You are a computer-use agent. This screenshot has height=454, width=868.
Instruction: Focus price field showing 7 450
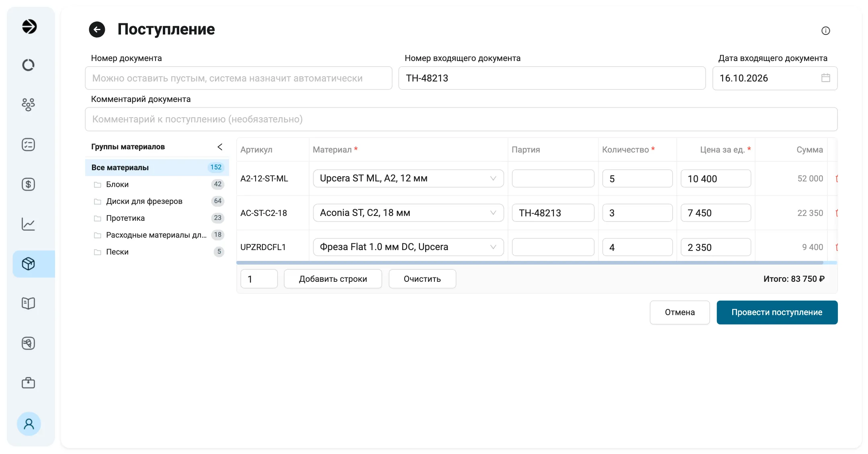click(716, 213)
